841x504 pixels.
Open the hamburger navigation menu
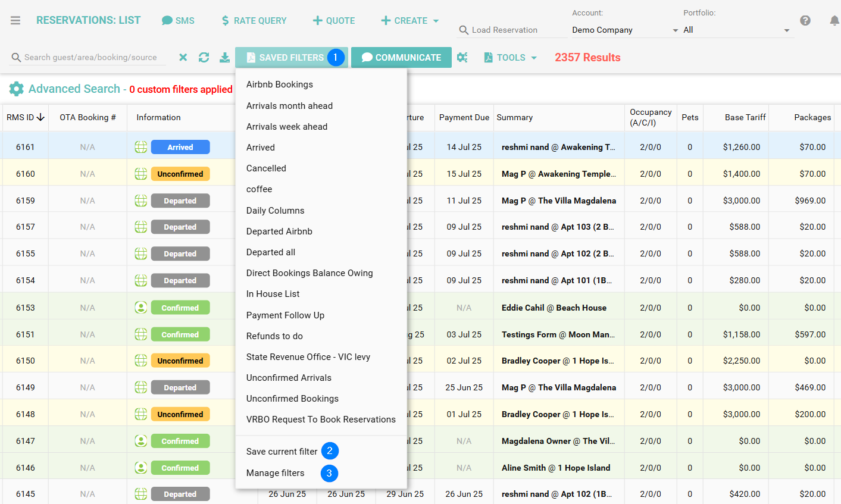click(15, 20)
